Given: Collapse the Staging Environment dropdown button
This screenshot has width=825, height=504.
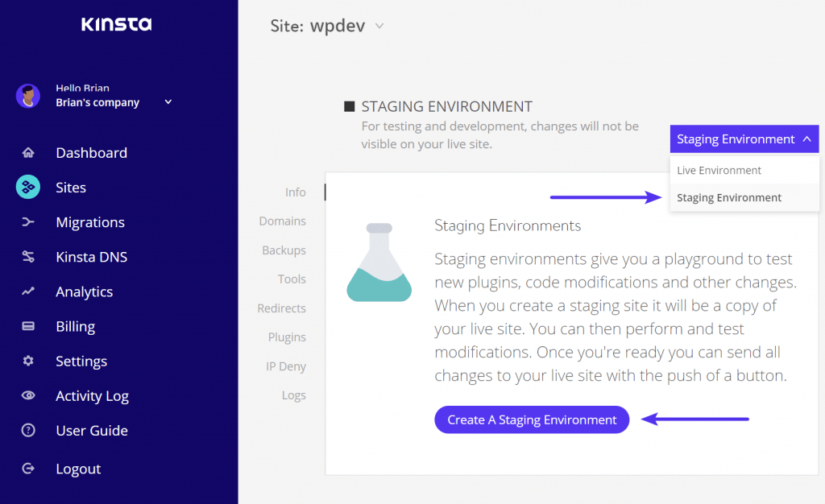Looking at the screenshot, I should 744,138.
